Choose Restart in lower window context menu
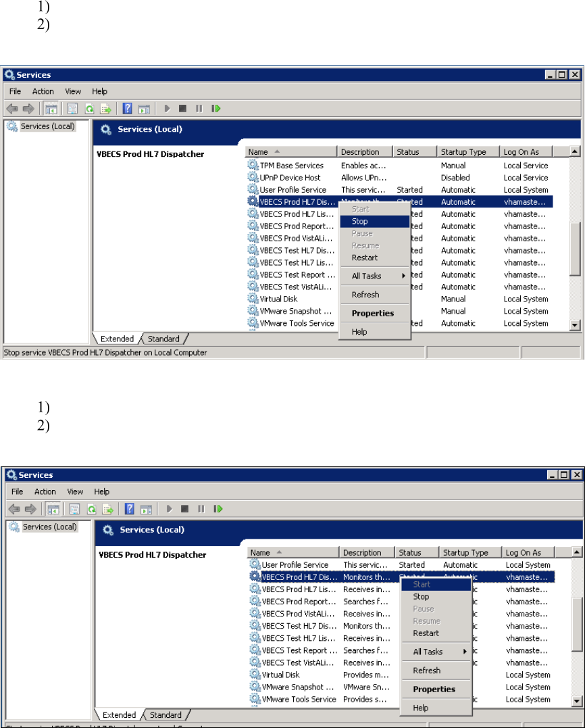 point(436,633)
